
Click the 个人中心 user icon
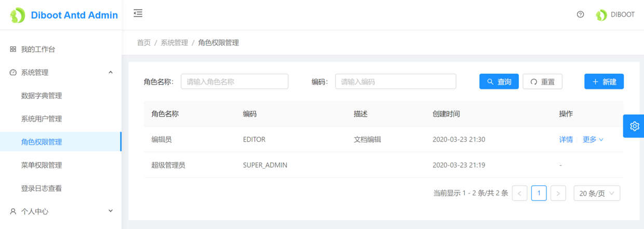pyautogui.click(x=13, y=211)
